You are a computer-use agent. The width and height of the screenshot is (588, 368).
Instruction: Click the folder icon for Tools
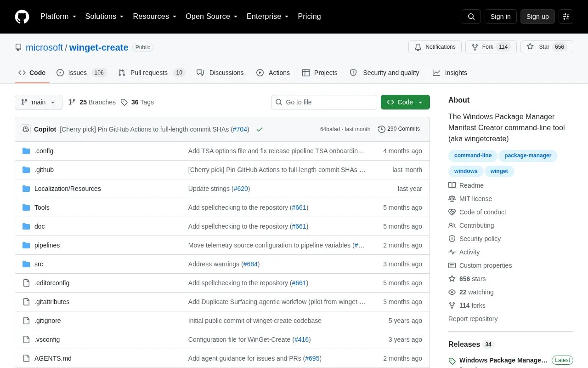[x=26, y=207]
